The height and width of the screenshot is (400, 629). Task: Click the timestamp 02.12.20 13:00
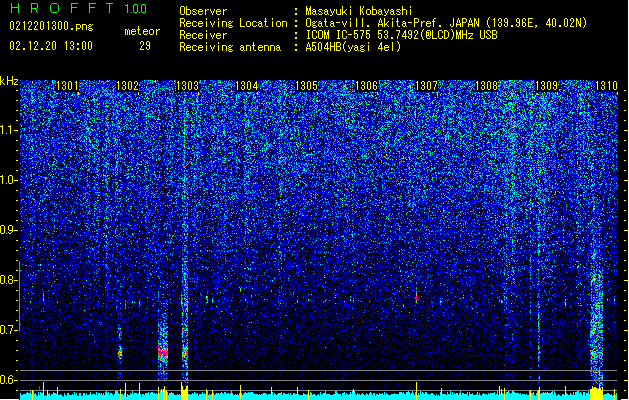click(51, 46)
